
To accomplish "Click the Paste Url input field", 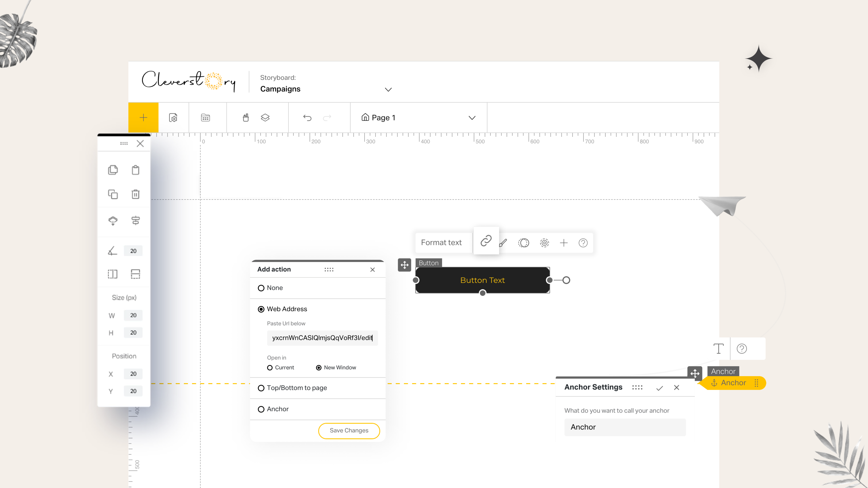I will point(322,338).
